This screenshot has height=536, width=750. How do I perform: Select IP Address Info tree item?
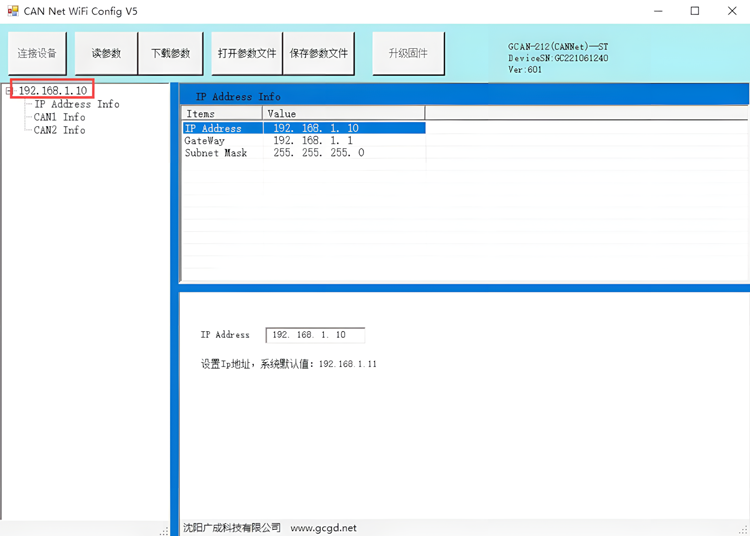[76, 104]
